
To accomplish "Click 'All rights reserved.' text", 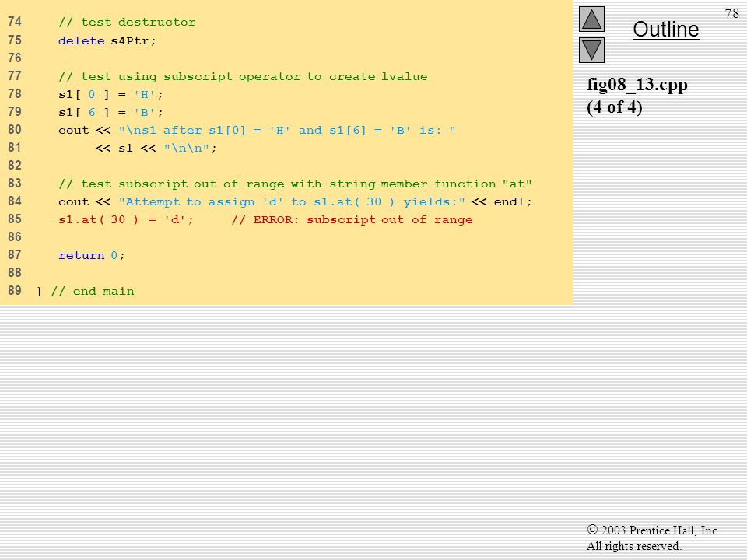I will click(633, 546).
